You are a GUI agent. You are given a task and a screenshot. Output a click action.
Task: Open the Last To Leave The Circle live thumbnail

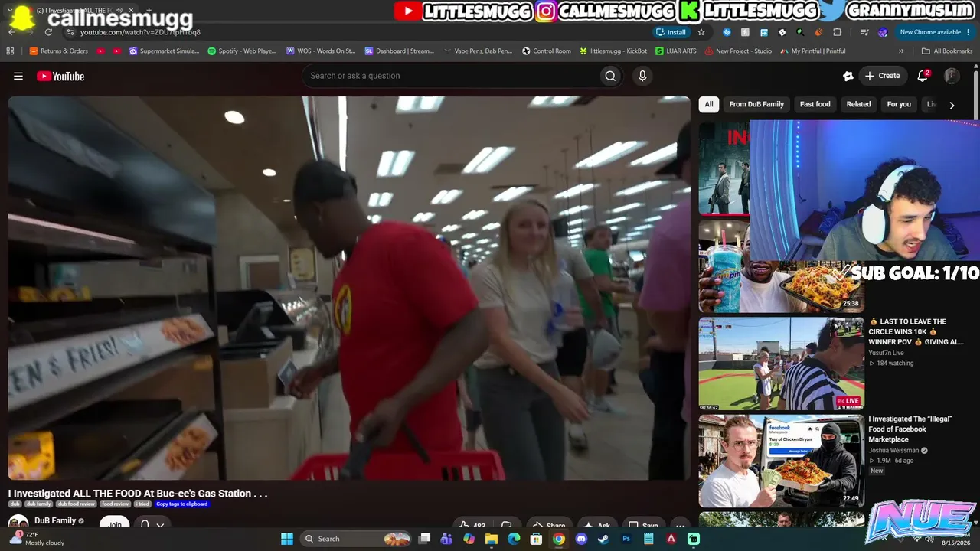[781, 364]
